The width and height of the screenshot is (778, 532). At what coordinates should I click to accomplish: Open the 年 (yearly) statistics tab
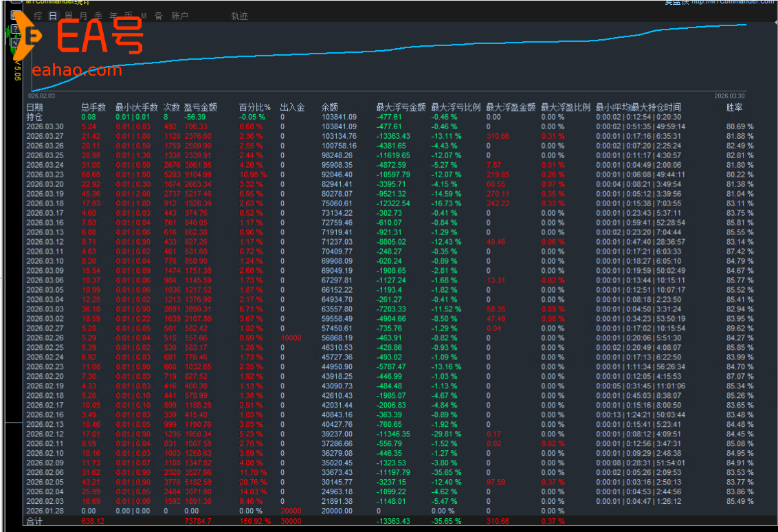(113, 16)
